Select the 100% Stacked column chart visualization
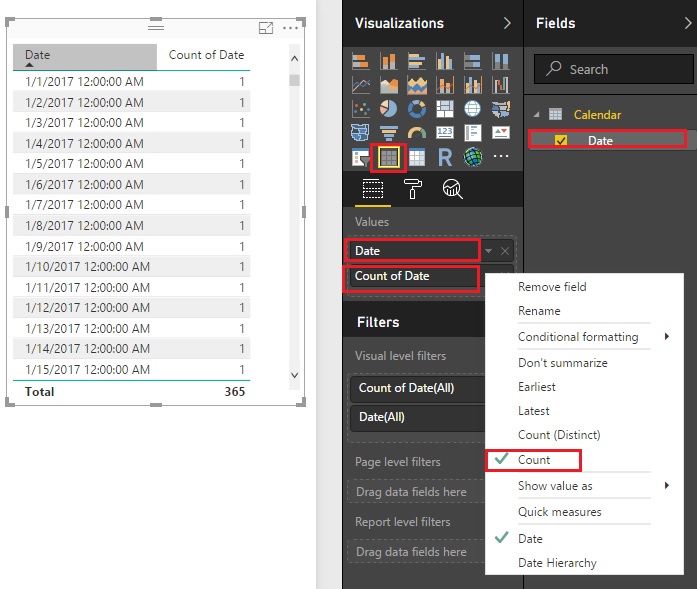 tap(501, 61)
